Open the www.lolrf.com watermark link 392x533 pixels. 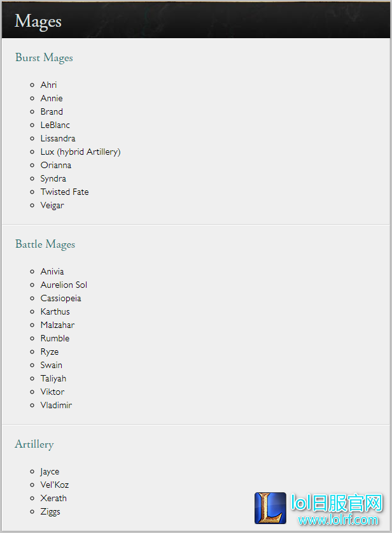pos(338,520)
